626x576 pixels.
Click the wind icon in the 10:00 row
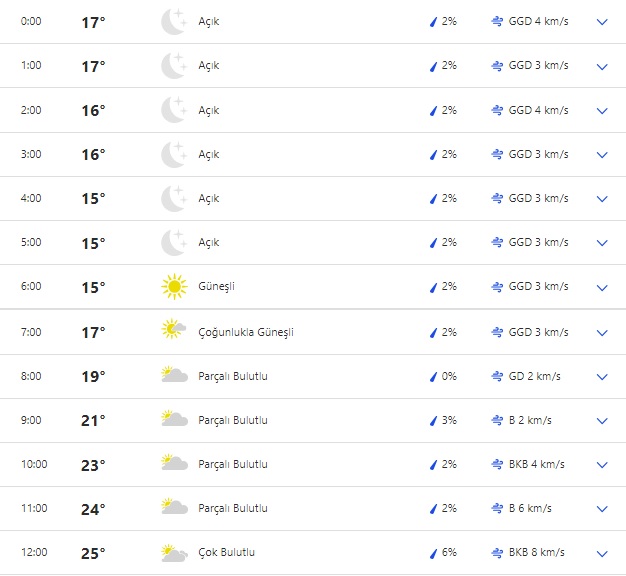click(498, 464)
